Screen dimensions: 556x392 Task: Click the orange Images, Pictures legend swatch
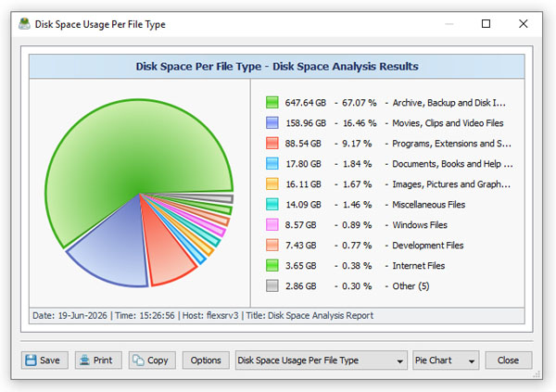point(272,184)
